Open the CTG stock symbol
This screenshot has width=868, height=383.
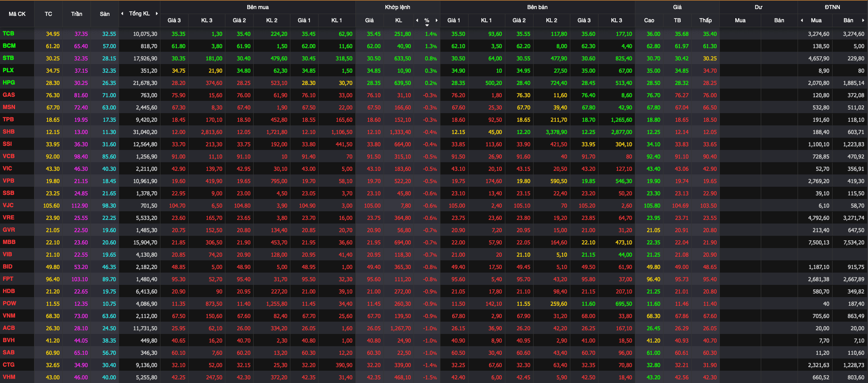9,365
